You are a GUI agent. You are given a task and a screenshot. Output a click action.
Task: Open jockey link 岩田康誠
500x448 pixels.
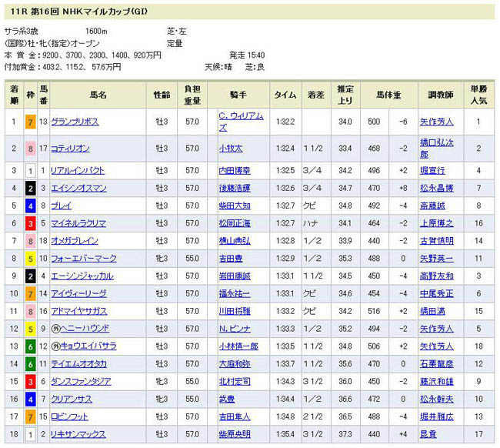[x=235, y=276]
